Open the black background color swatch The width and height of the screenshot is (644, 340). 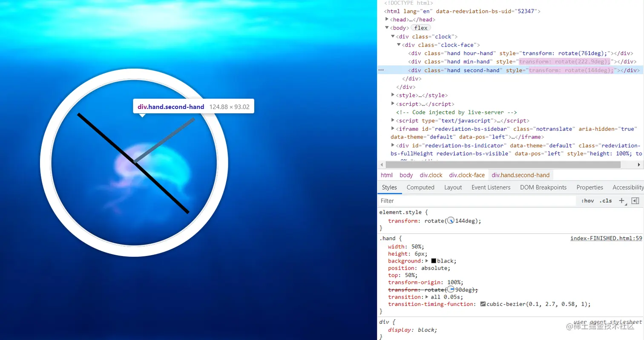click(x=434, y=261)
